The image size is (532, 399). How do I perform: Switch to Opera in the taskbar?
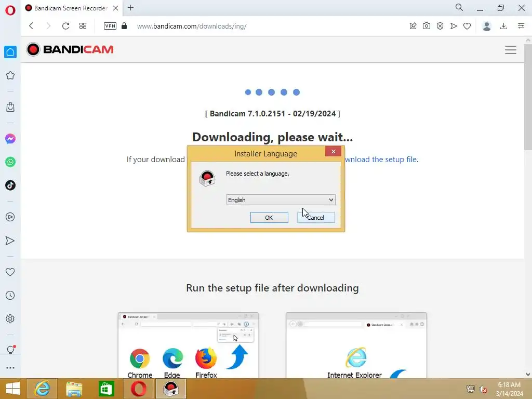138,389
